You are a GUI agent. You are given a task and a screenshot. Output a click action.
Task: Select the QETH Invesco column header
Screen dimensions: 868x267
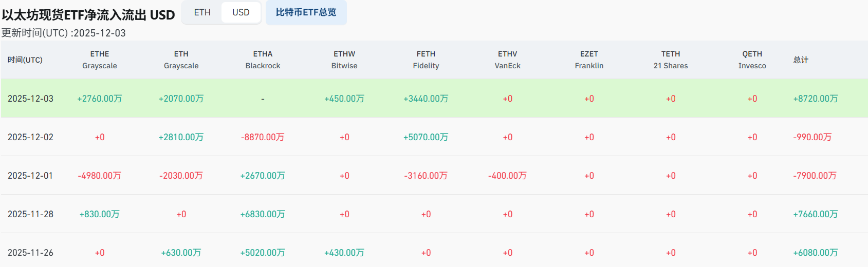coord(752,60)
